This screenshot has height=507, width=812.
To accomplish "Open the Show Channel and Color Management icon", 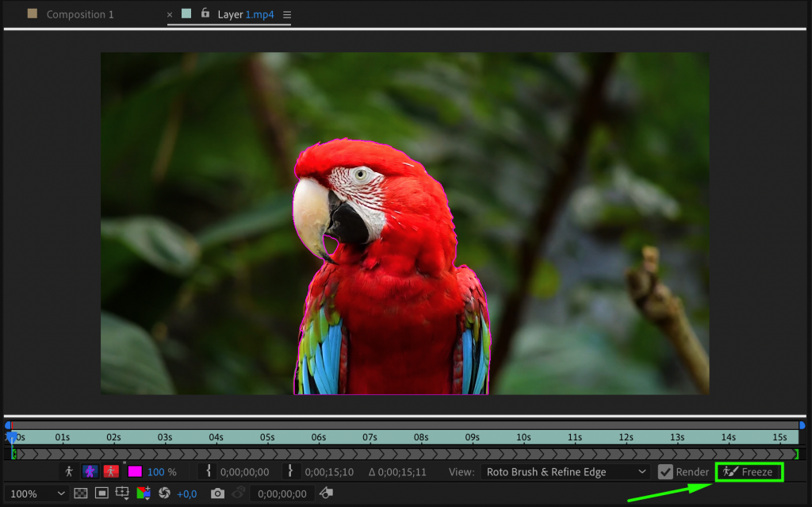I will pyautogui.click(x=144, y=493).
